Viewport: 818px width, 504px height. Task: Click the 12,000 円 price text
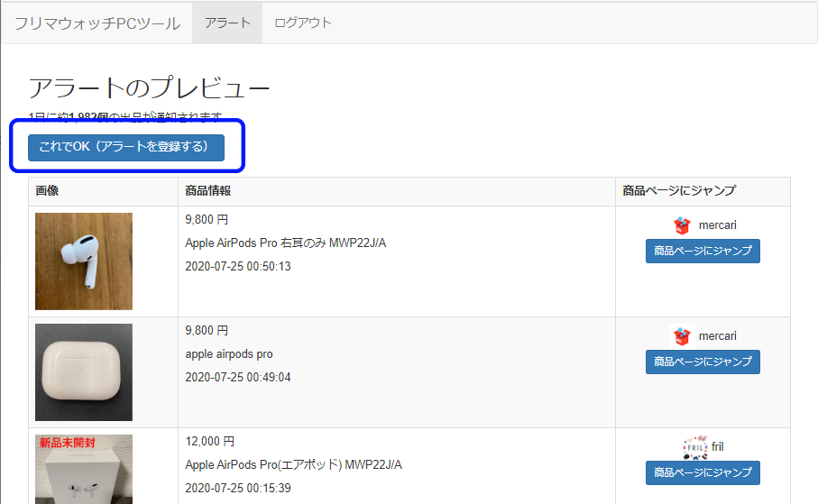pyautogui.click(x=209, y=442)
